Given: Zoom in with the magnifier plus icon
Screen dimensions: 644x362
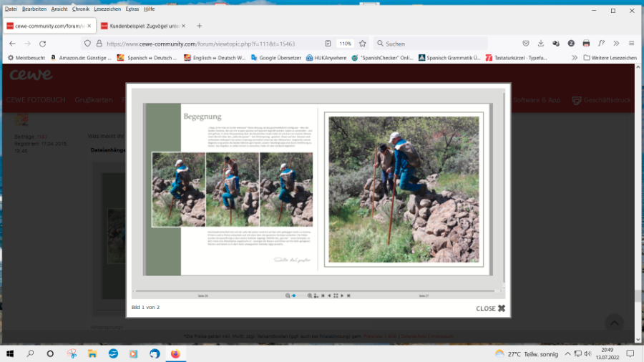Looking at the screenshot, I should [310, 295].
